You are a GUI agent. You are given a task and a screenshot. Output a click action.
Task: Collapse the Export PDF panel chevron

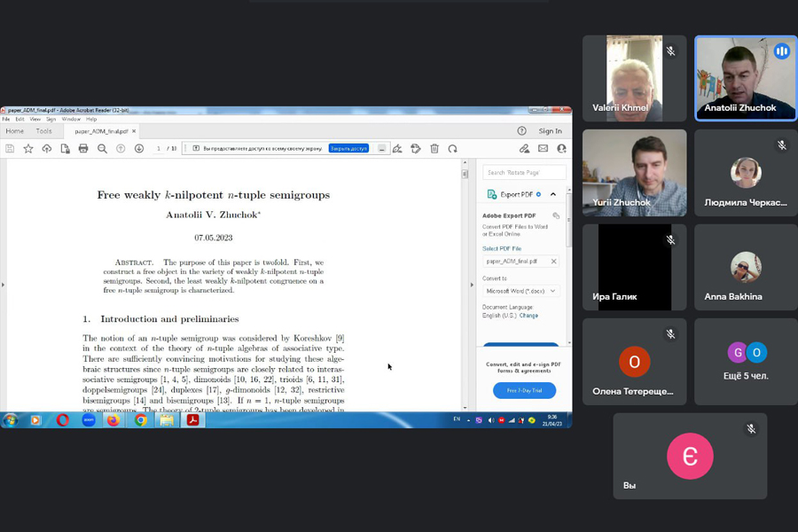pyautogui.click(x=553, y=194)
